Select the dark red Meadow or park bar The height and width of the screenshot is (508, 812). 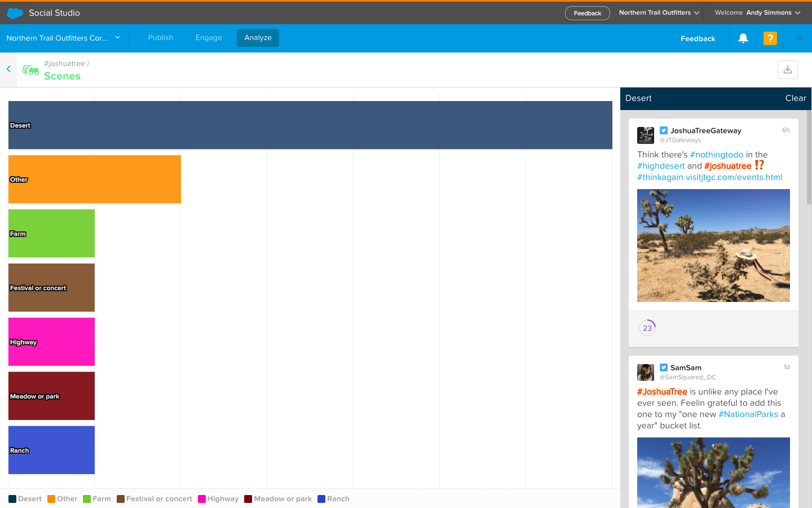pyautogui.click(x=51, y=396)
